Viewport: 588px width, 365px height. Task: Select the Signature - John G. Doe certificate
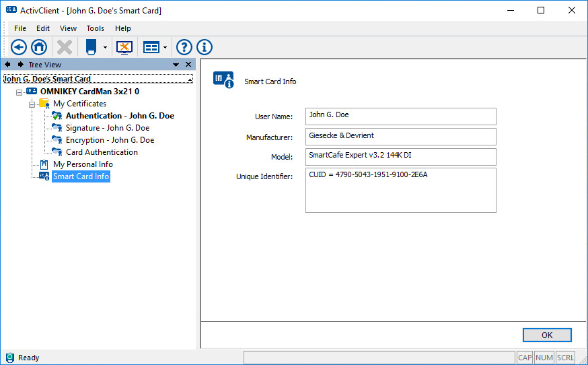[x=107, y=128]
